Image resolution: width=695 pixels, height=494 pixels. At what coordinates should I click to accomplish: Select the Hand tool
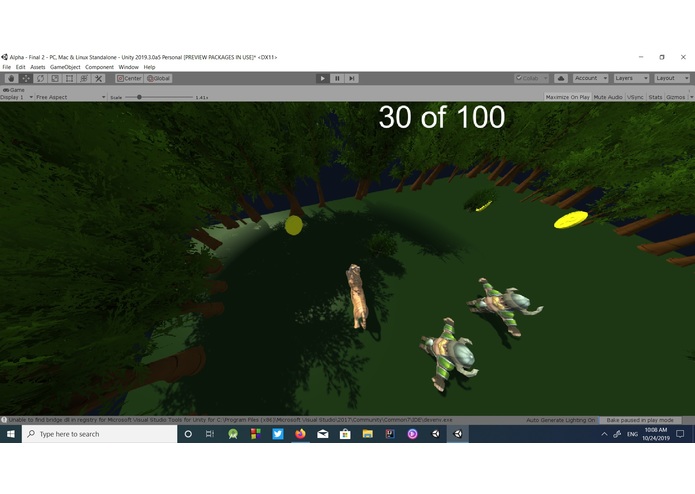pyautogui.click(x=12, y=78)
